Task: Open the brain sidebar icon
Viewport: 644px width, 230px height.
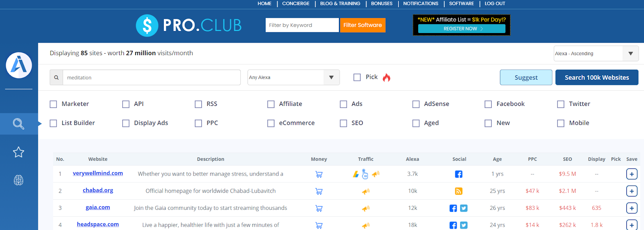Action: pyautogui.click(x=19, y=180)
